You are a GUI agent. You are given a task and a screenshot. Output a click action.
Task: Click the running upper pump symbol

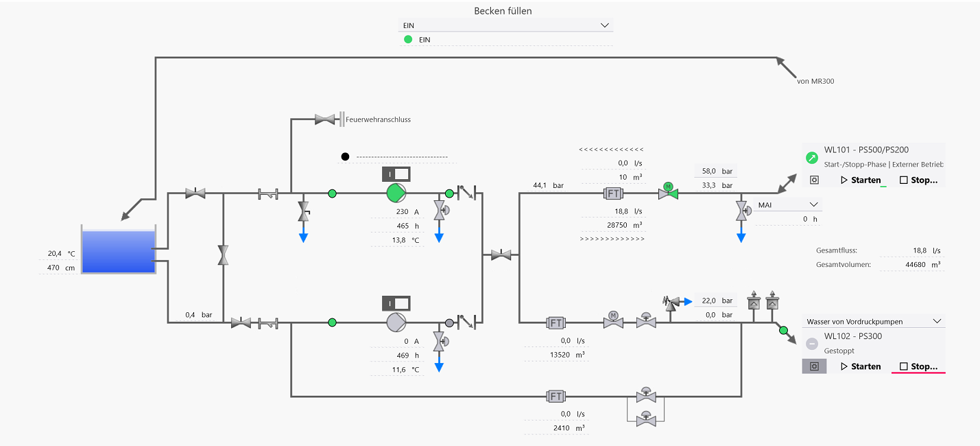point(396,193)
